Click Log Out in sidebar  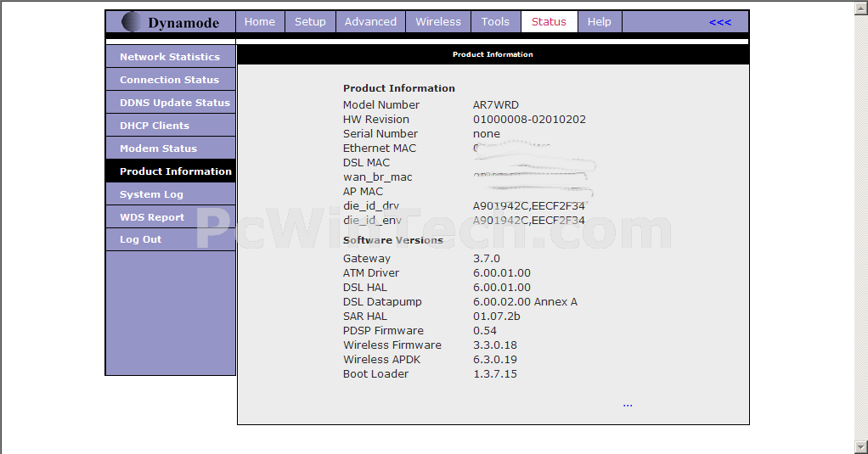[x=171, y=239]
